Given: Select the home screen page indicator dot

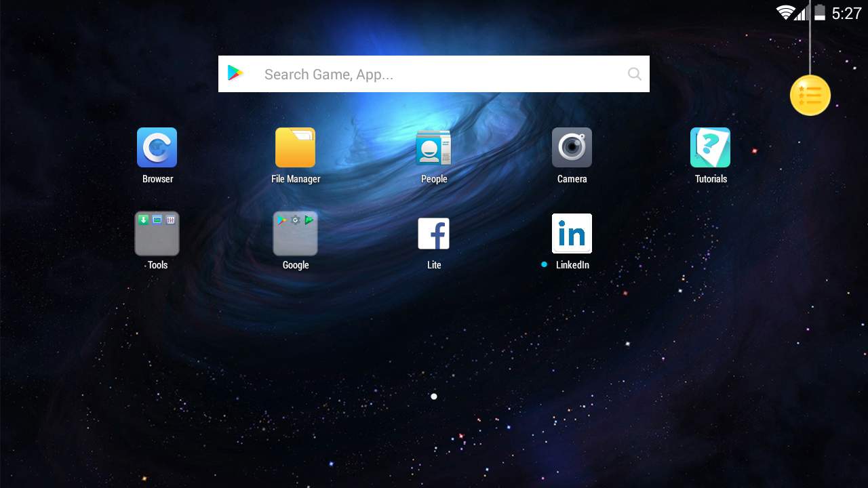Looking at the screenshot, I should tap(434, 396).
